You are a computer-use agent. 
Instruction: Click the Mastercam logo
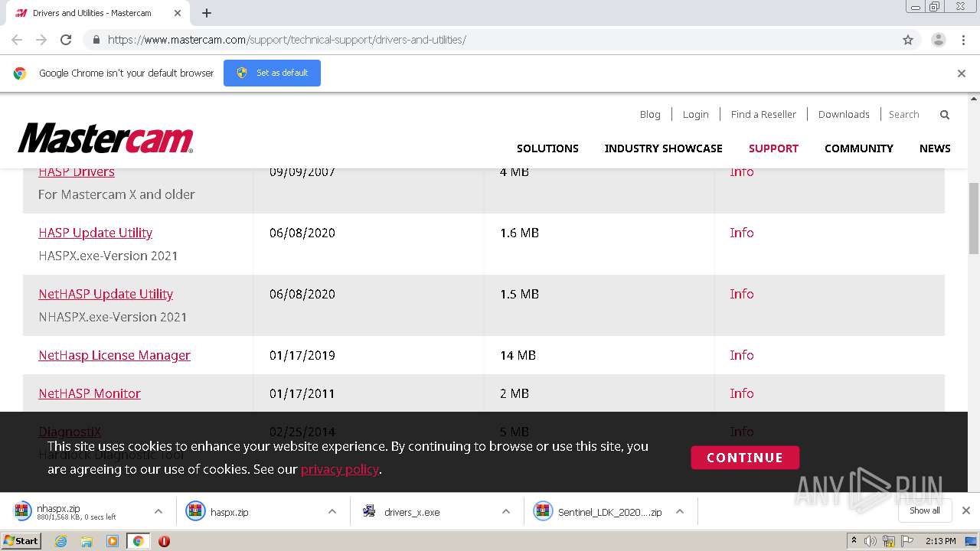click(x=106, y=139)
